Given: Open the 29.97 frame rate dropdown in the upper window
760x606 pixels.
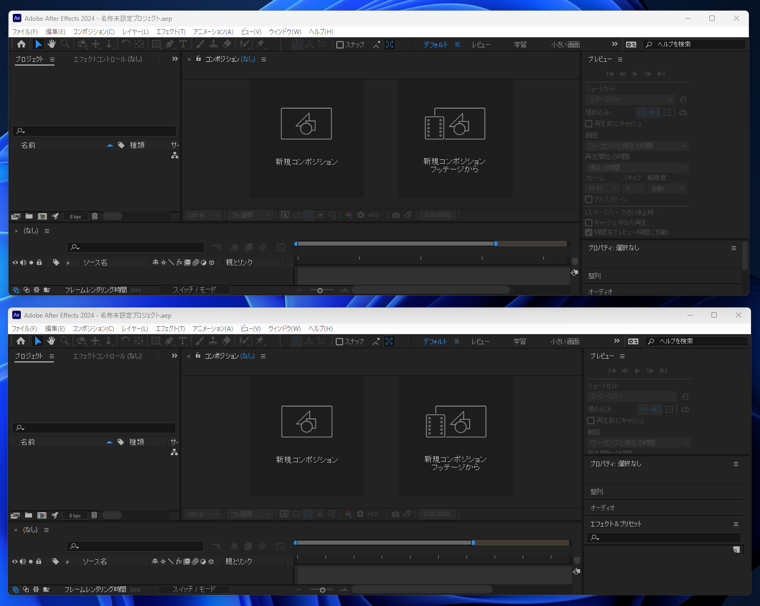Looking at the screenshot, I should tap(602, 188).
